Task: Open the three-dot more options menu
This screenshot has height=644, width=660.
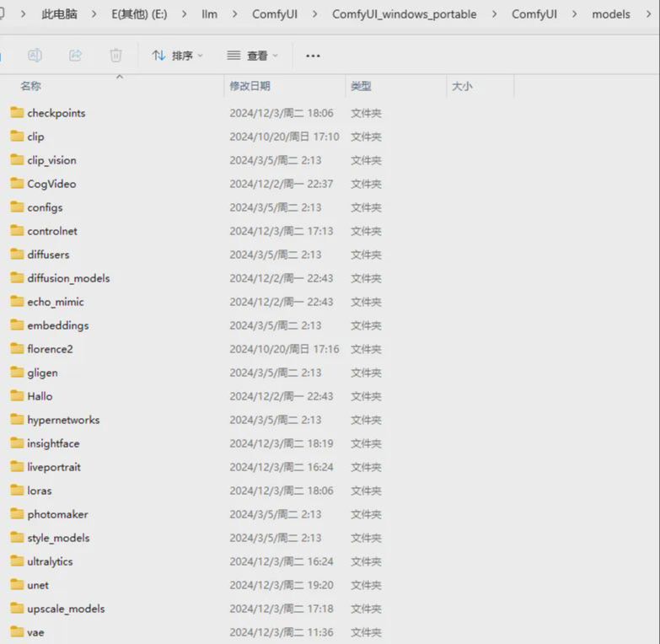Action: click(x=313, y=56)
